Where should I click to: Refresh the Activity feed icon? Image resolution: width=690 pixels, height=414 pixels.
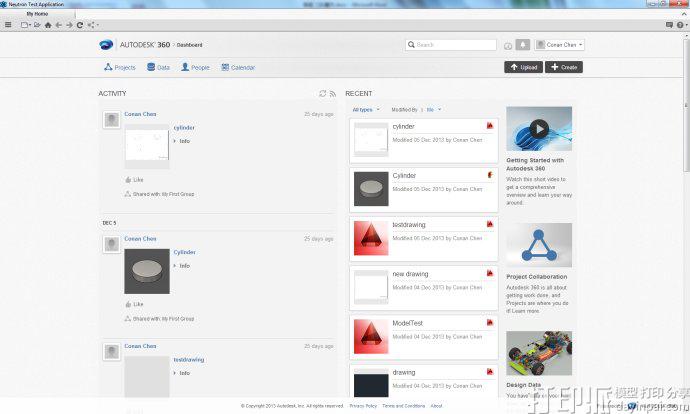click(323, 94)
